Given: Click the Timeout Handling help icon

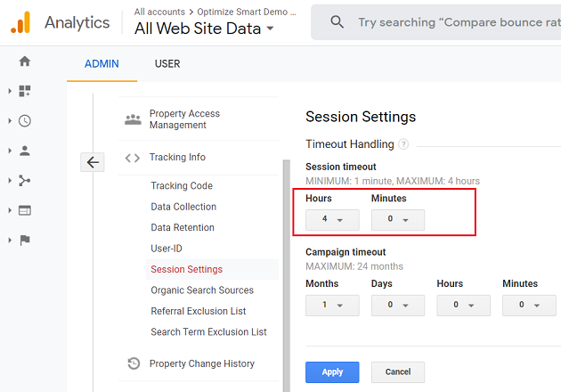Looking at the screenshot, I should 403,144.
